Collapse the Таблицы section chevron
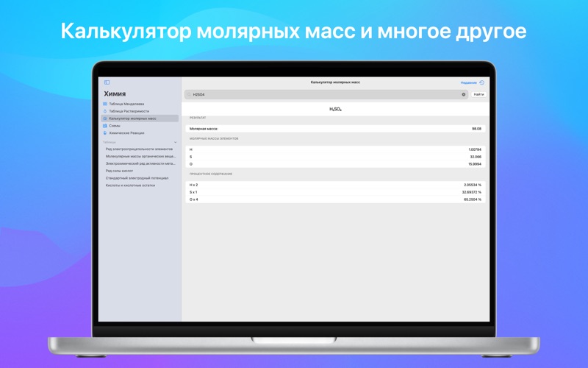588x368 pixels. [x=175, y=142]
